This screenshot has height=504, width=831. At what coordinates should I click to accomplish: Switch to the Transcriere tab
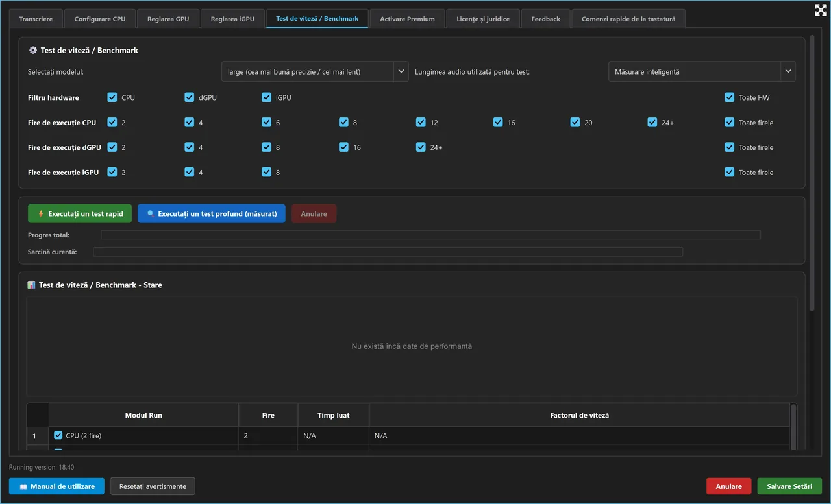(x=36, y=19)
